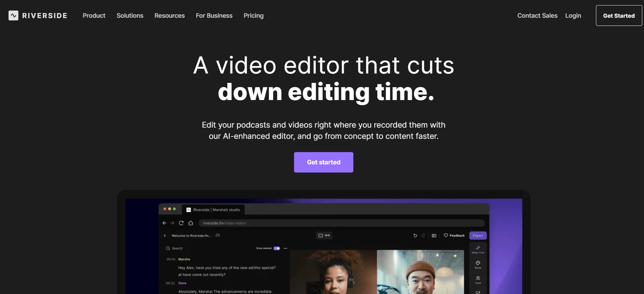This screenshot has width=644, height=294.
Task: Open Magic tools in editor sidebar
Action: (478, 249)
